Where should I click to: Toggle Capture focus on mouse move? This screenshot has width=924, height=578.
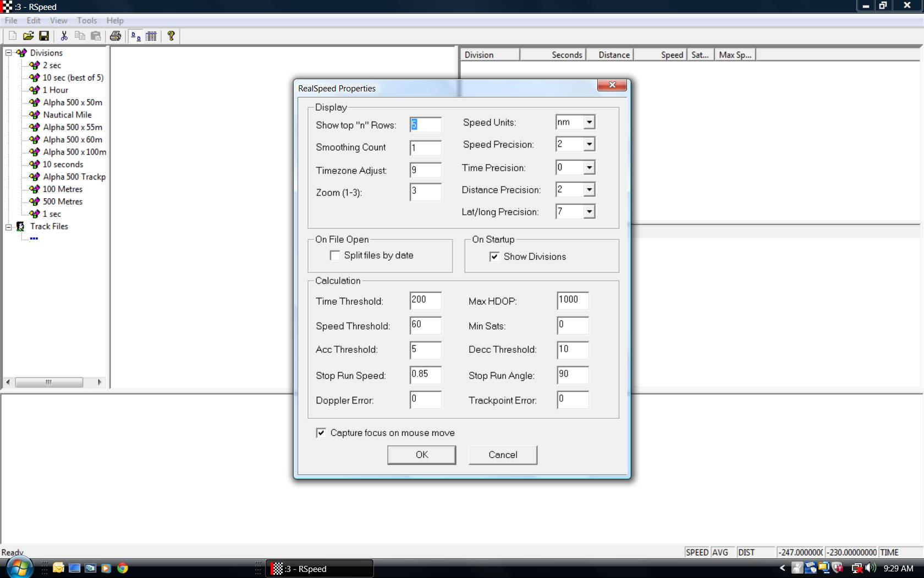point(321,433)
